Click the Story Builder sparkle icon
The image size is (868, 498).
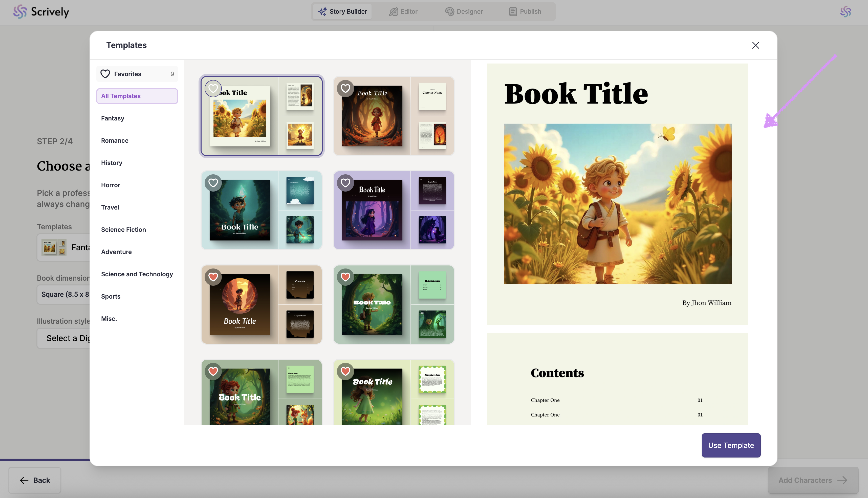[x=322, y=12]
